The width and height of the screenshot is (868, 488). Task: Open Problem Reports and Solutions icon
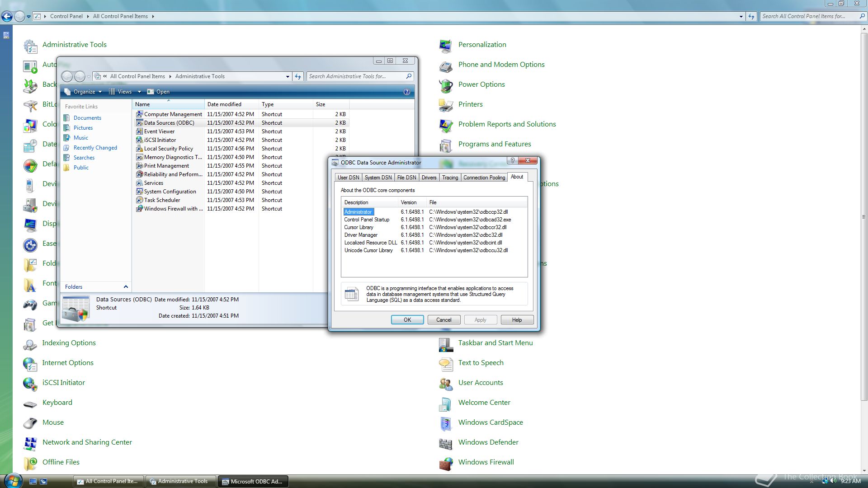point(446,125)
